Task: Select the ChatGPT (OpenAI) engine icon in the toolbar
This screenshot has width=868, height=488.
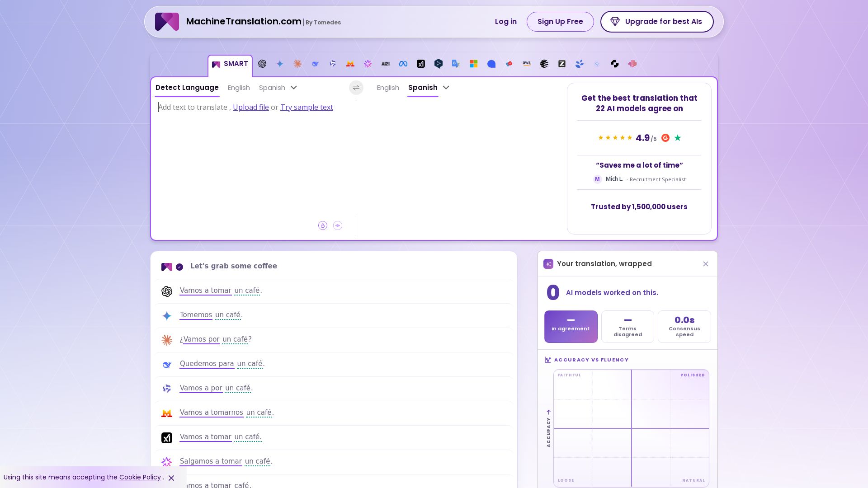Action: (262, 64)
